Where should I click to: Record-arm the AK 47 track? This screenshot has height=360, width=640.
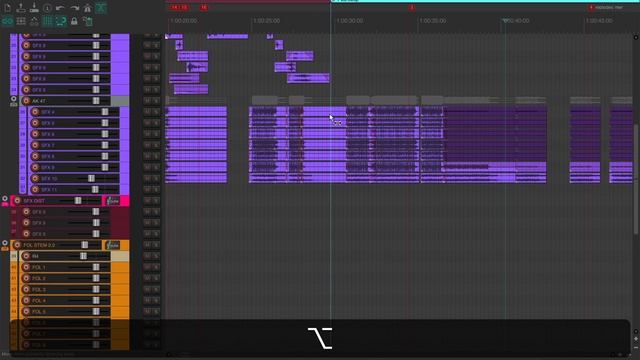(x=26, y=100)
